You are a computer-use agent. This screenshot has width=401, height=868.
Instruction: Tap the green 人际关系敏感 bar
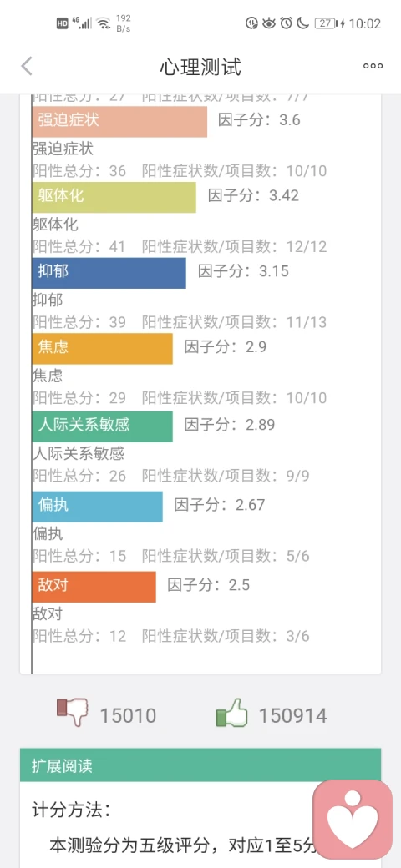click(x=103, y=426)
